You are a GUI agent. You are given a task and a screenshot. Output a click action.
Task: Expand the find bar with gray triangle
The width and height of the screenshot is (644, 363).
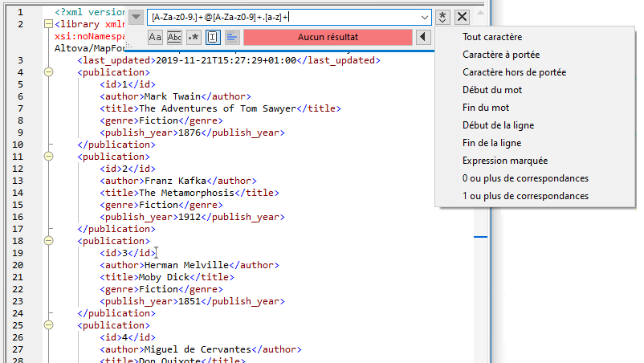coord(136,17)
